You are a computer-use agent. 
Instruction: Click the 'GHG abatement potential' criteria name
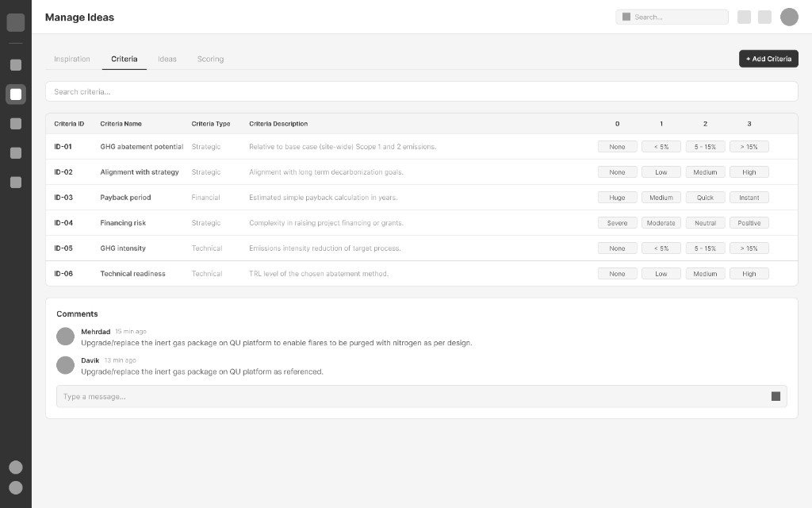tap(141, 147)
